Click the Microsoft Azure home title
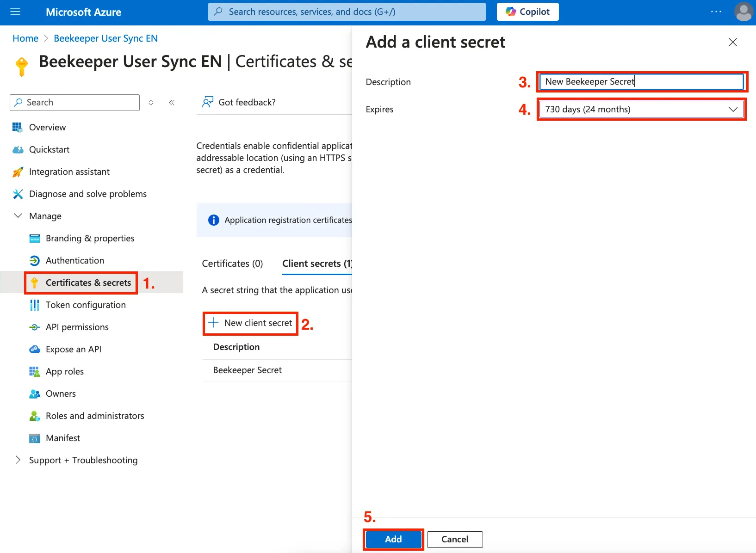 83,12
